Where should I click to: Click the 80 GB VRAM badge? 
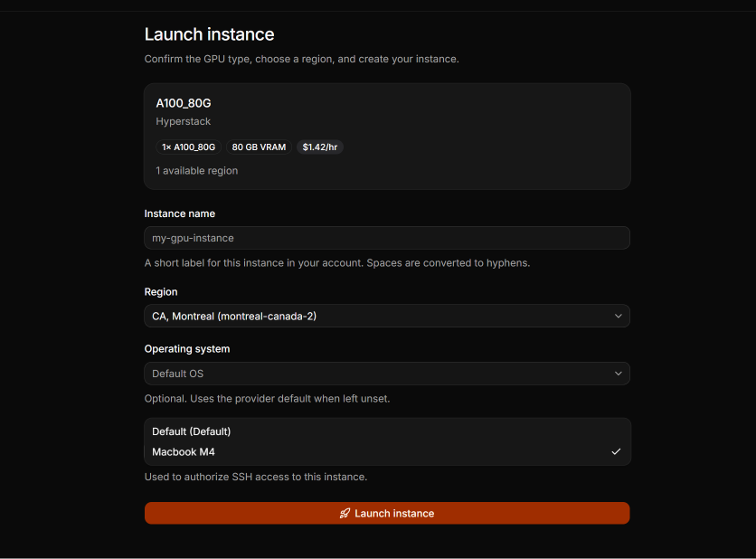[259, 147]
